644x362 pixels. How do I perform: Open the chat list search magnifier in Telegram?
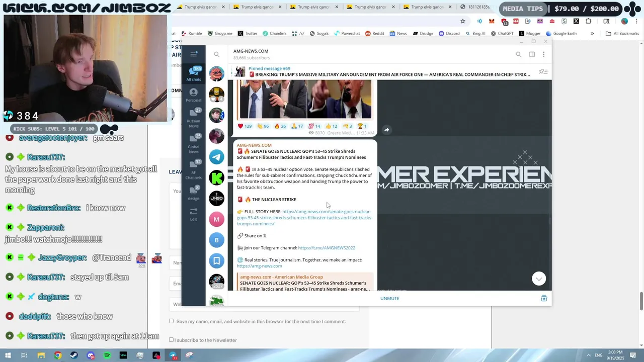pyautogui.click(x=216, y=54)
